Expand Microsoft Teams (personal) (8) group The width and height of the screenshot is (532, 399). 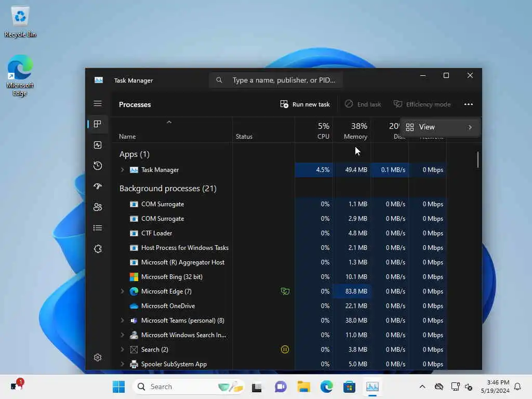click(x=123, y=320)
